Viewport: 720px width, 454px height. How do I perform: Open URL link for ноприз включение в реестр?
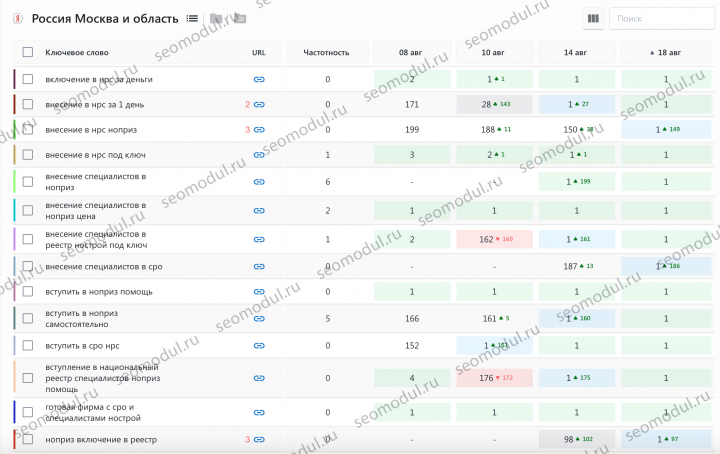[x=259, y=440]
